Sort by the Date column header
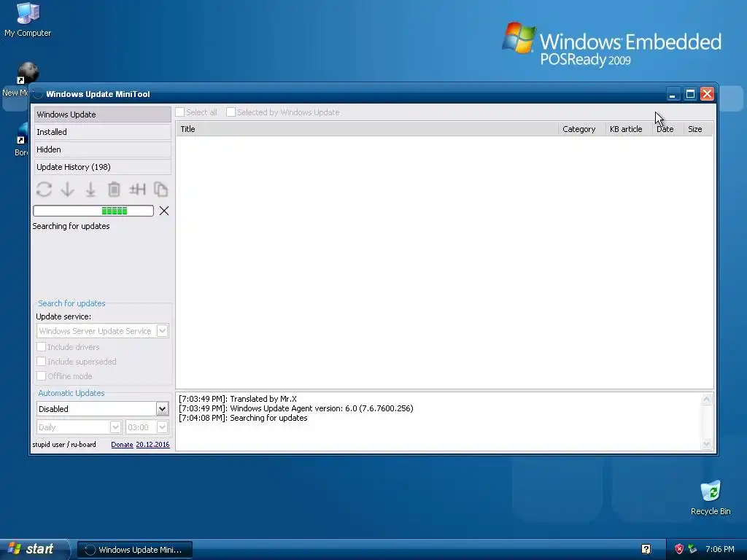 668,129
